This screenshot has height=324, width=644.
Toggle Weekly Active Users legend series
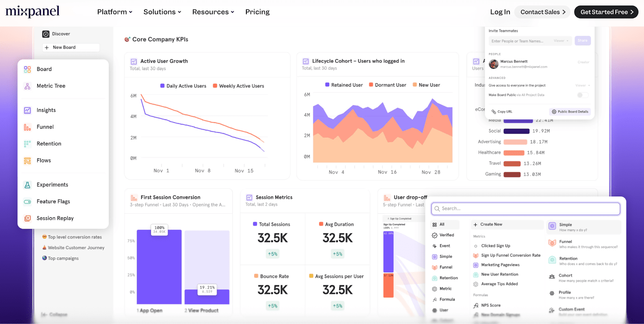[238, 86]
